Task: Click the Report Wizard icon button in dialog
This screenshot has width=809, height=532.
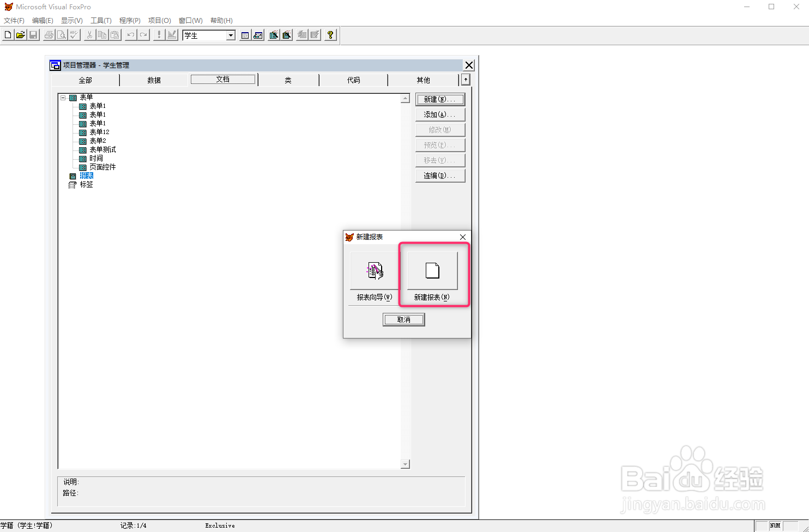Action: [375, 270]
